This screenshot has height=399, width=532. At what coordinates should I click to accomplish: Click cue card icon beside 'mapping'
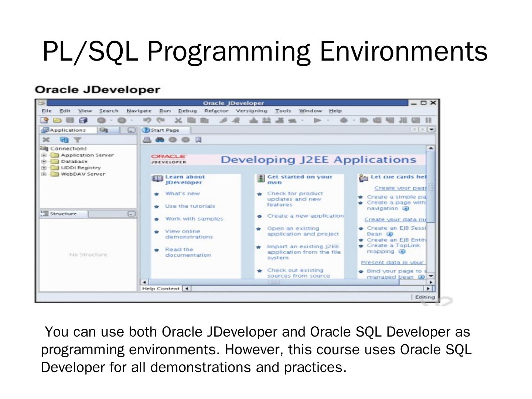402,252
